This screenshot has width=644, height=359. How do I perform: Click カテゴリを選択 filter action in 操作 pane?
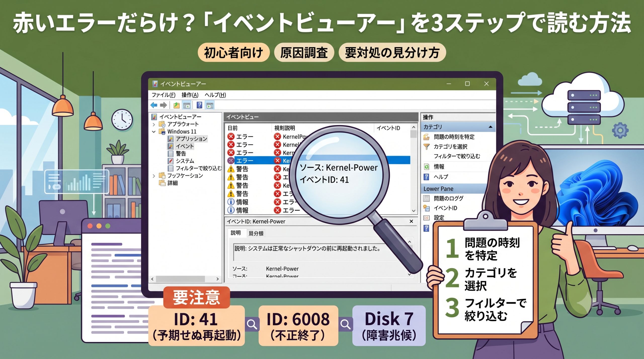tap(445, 147)
